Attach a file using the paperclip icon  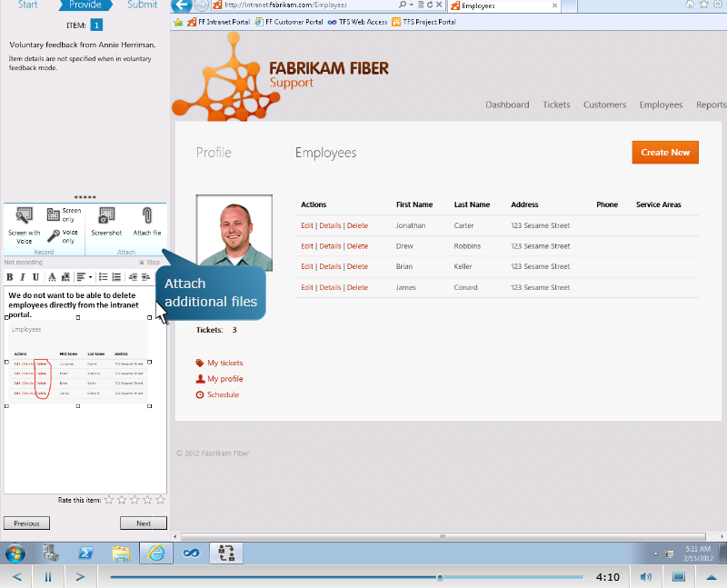(147, 215)
